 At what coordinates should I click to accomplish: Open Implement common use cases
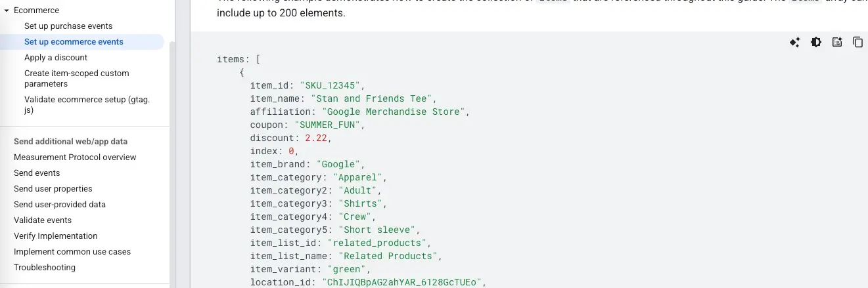coord(72,252)
